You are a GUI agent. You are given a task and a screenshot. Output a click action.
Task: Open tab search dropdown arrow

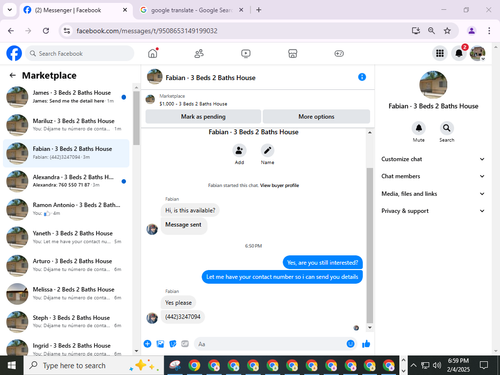click(x=10, y=10)
